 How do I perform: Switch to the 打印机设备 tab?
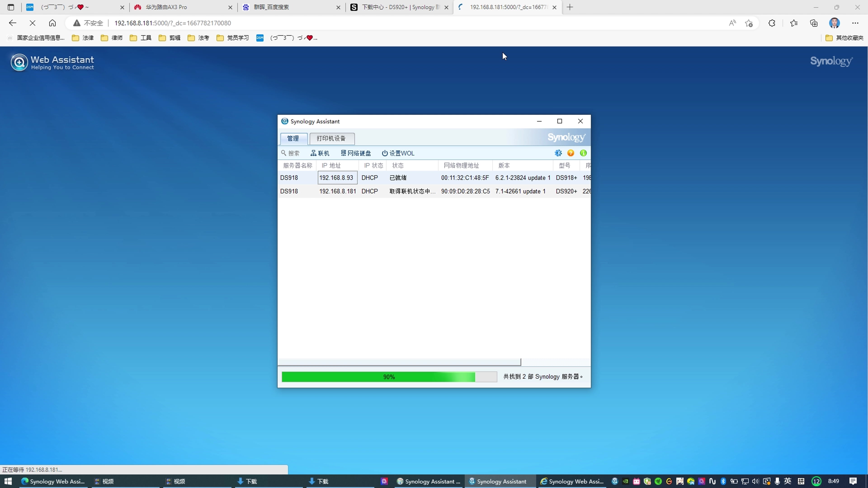coord(332,138)
